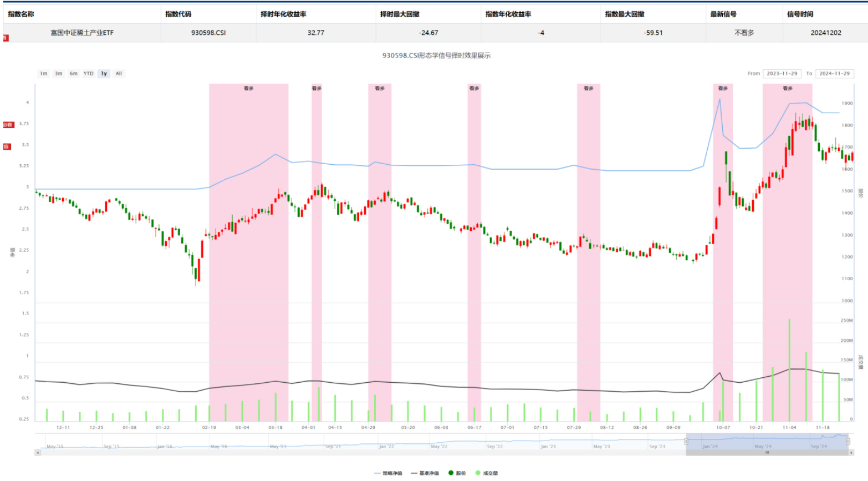Image resolution: width=868 pixels, height=481 pixels.
Task: Set zoom range to 6m
Action: pos(73,73)
